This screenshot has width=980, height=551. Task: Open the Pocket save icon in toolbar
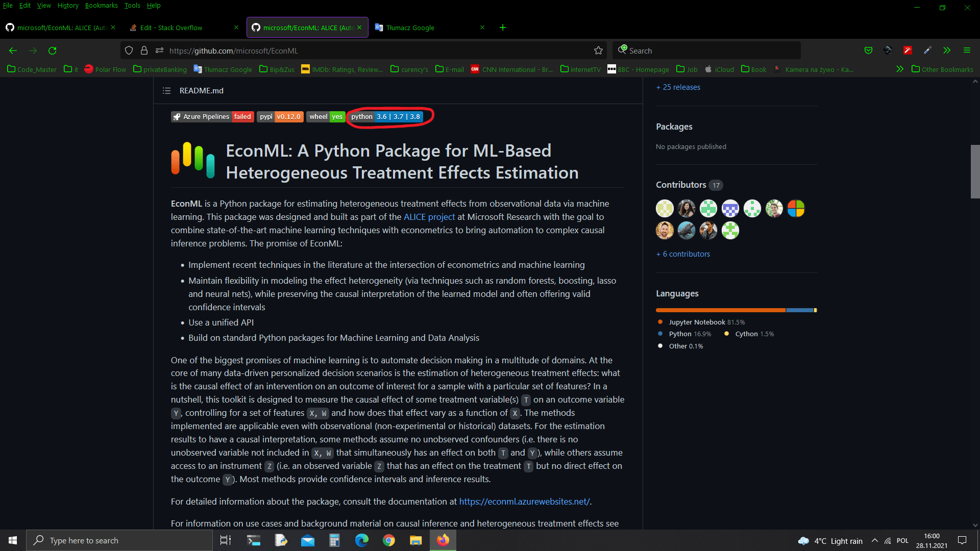[868, 51]
